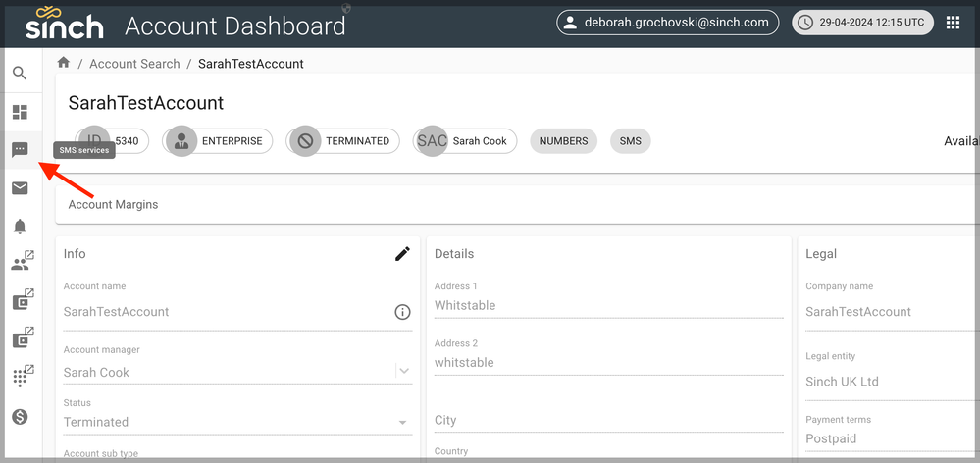Click the Company name field

click(x=893, y=312)
